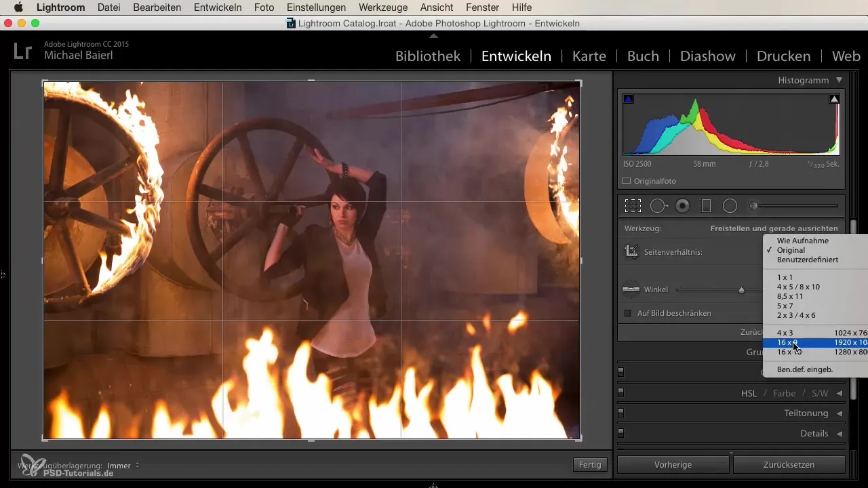
Task: Open the Entwickeln menu
Action: 218,7
